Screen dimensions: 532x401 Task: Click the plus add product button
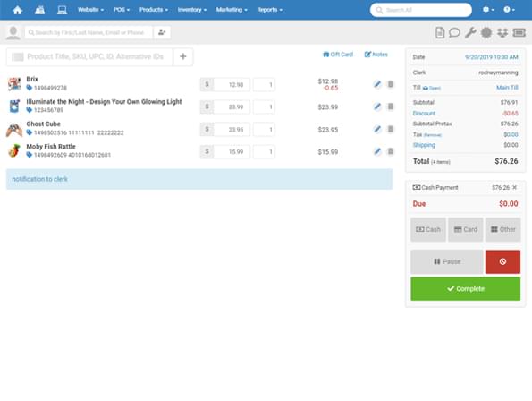point(183,56)
